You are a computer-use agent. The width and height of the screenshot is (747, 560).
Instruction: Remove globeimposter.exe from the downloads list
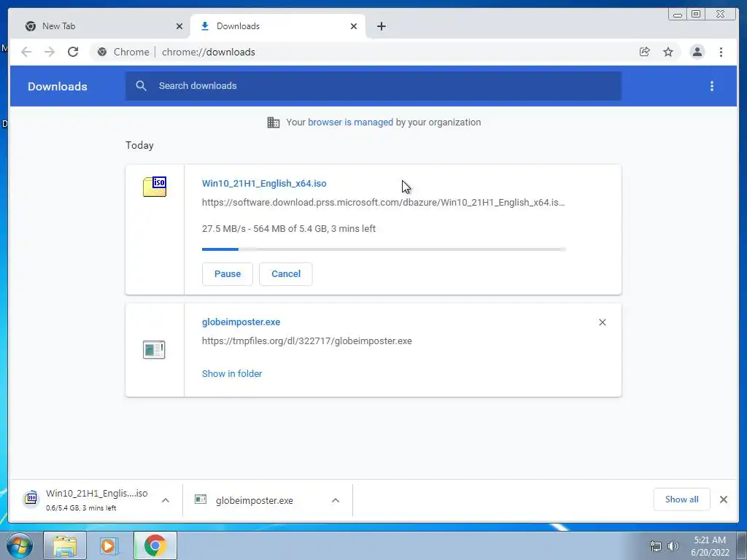[602, 322]
